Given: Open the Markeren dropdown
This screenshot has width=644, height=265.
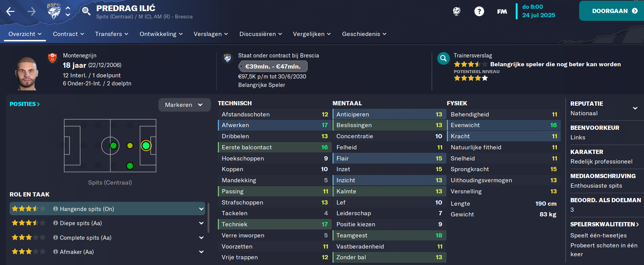Looking at the screenshot, I should click(x=184, y=105).
